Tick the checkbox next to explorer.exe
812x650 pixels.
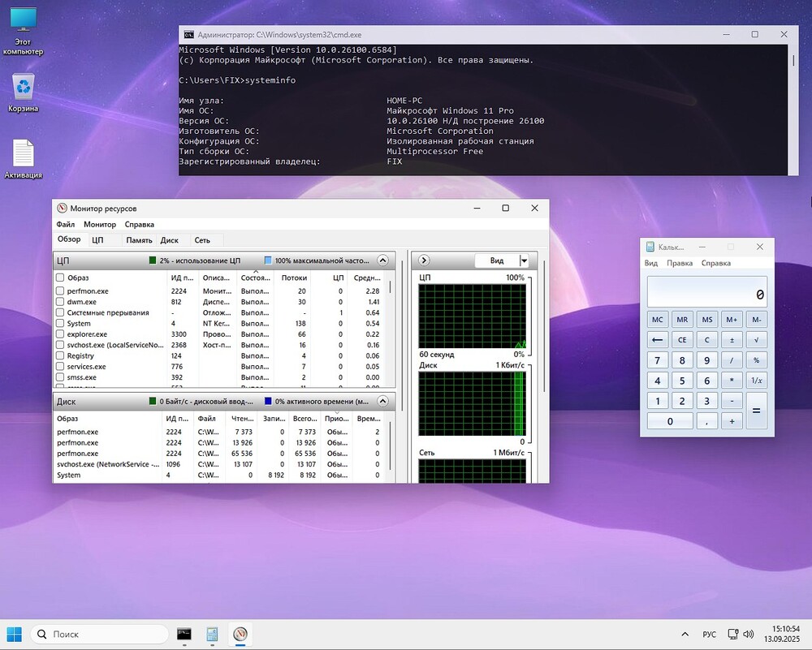pos(60,334)
